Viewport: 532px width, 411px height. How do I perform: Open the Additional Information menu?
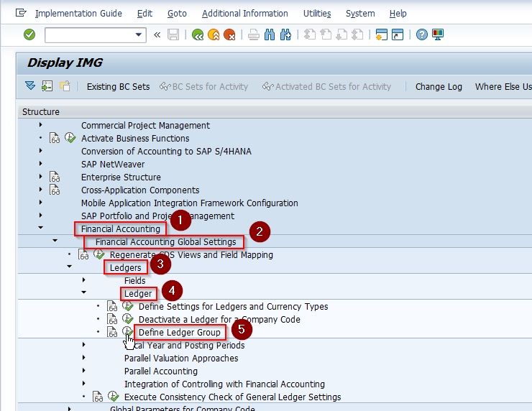pyautogui.click(x=245, y=14)
